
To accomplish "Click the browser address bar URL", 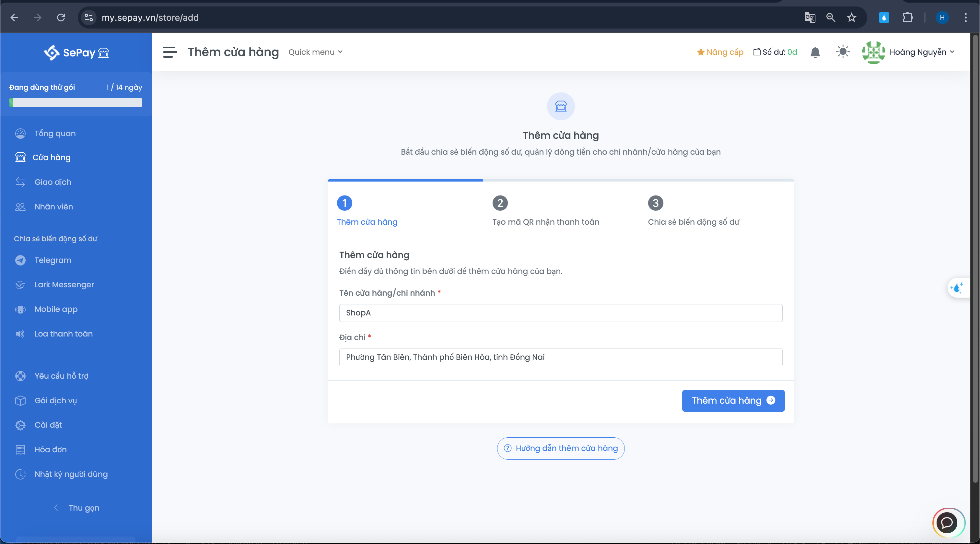I will 150,18.
